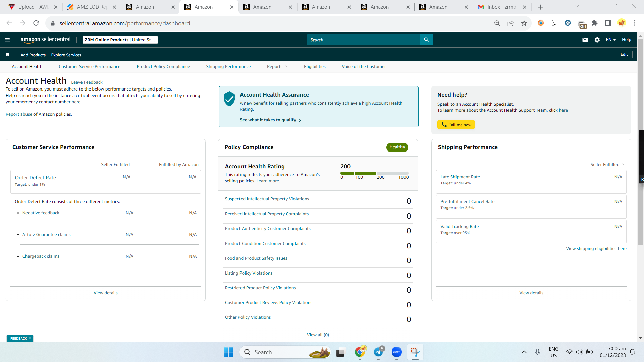Image resolution: width=644 pixels, height=362 pixels.
Task: Click the Account Health Rating progress bar
Action: pos(374,173)
